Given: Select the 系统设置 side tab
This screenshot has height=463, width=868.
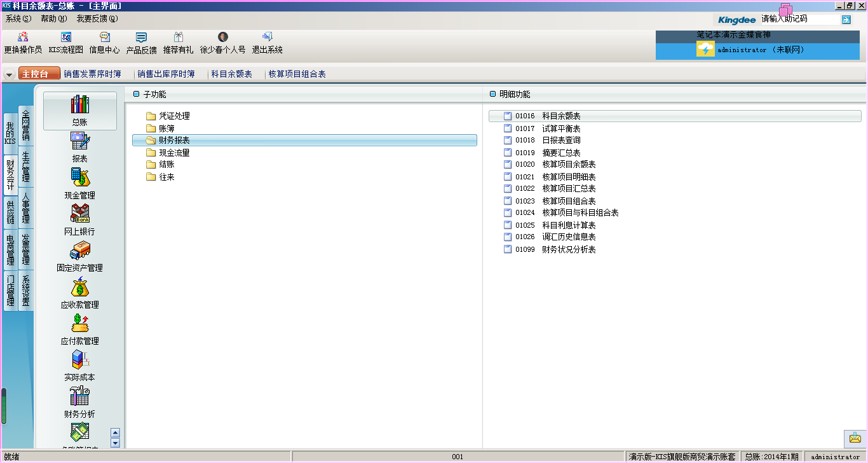Looking at the screenshot, I should 26,291.
